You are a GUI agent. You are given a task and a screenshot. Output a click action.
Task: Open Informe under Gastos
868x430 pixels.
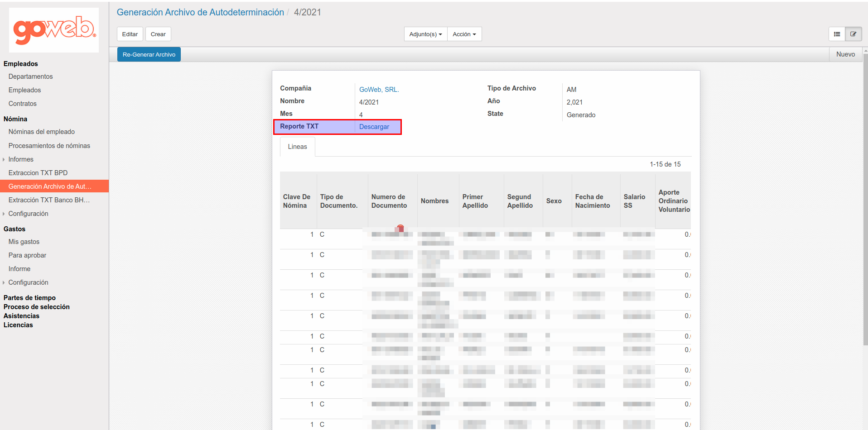19,269
